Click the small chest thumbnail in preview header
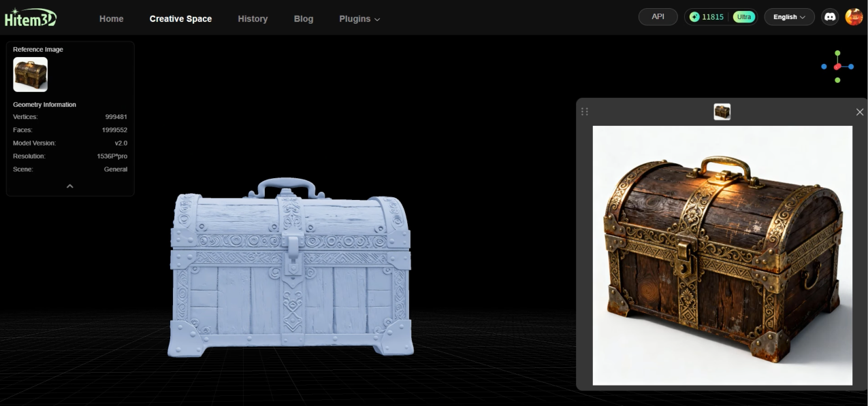868x406 pixels. click(722, 112)
